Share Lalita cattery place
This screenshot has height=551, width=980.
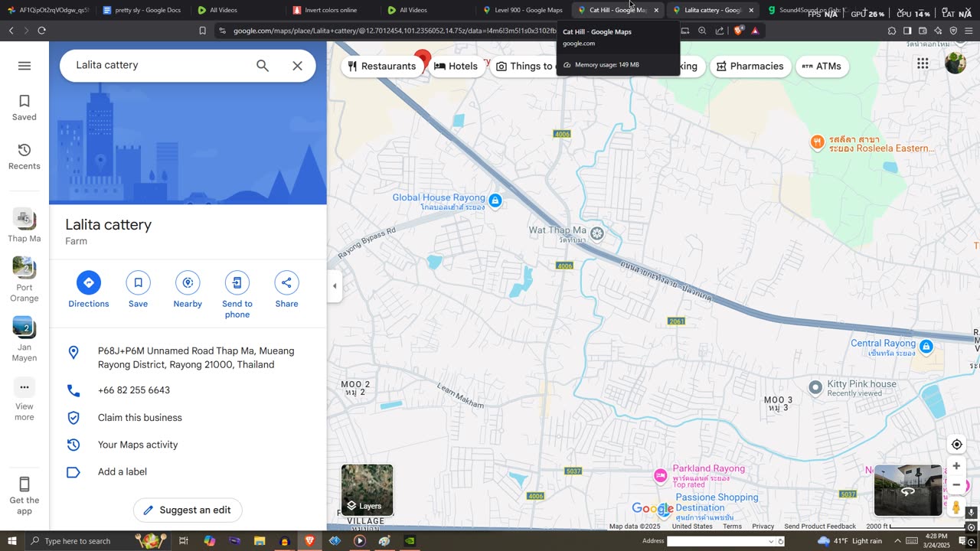[286, 289]
